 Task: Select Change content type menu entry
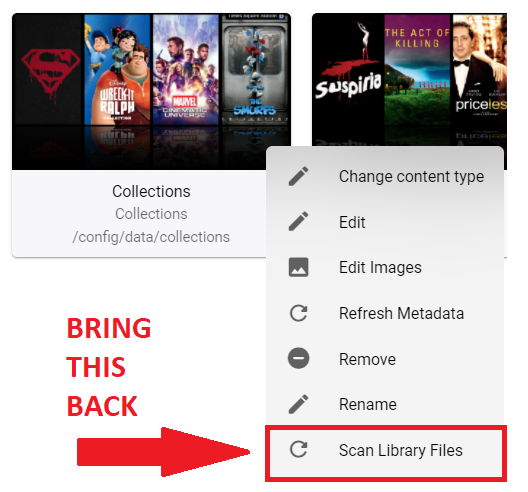[x=385, y=176]
